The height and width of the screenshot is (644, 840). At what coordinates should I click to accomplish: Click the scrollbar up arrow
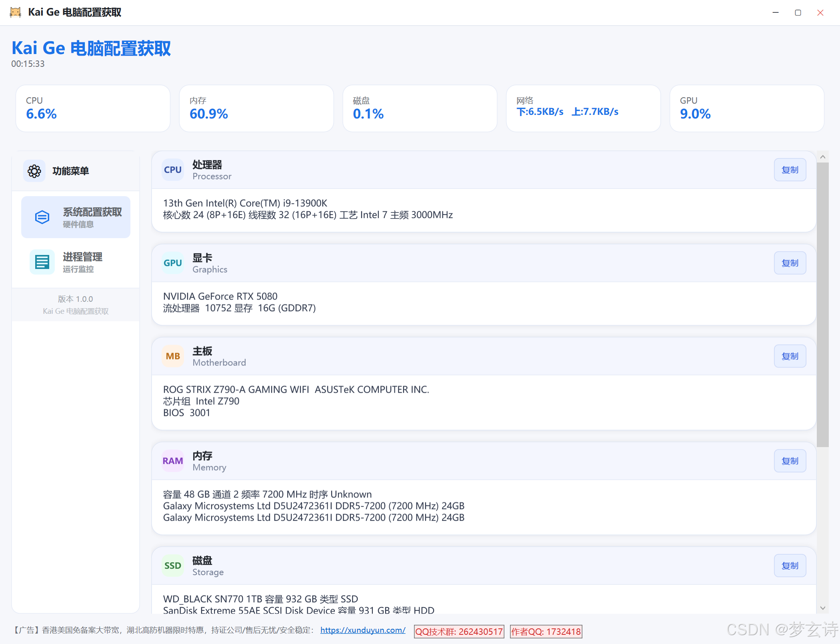pos(822,157)
